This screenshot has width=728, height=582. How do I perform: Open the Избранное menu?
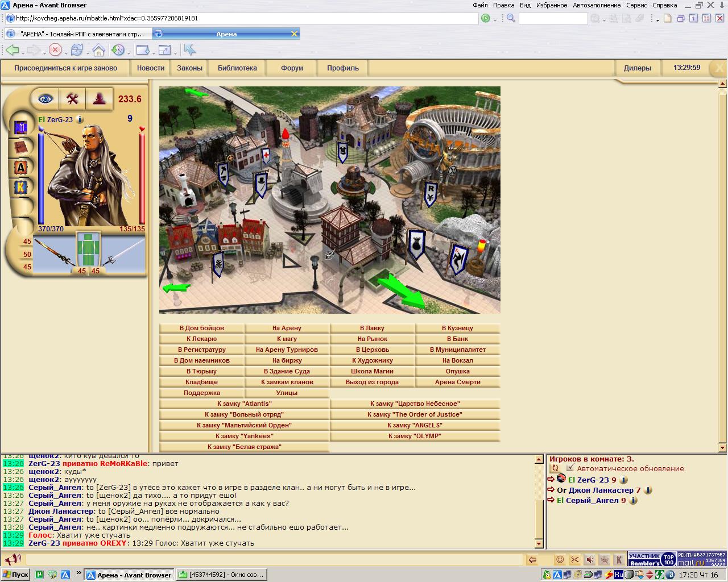coord(551,5)
